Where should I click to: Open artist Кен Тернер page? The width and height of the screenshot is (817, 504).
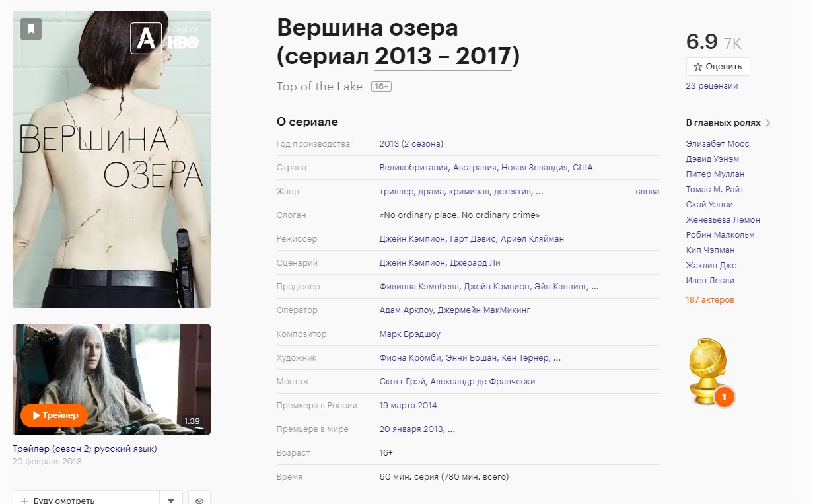525,358
